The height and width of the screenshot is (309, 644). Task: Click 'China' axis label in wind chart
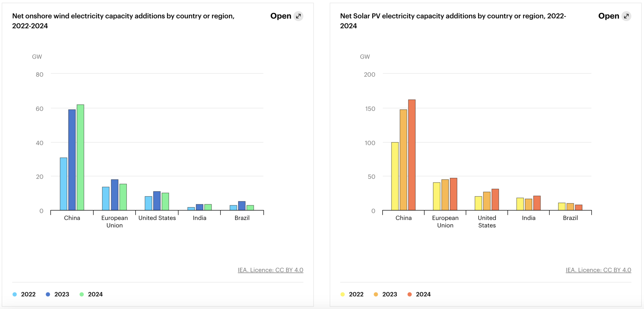72,218
